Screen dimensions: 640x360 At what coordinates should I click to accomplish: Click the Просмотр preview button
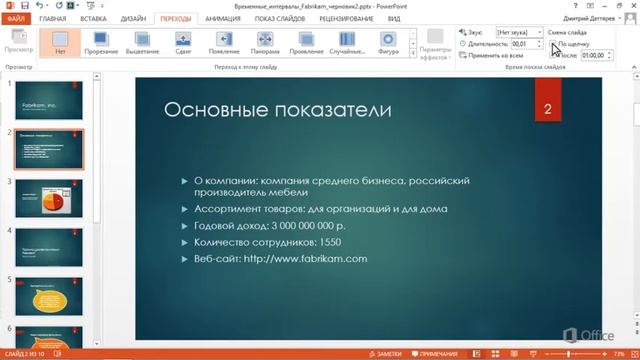click(x=19, y=42)
